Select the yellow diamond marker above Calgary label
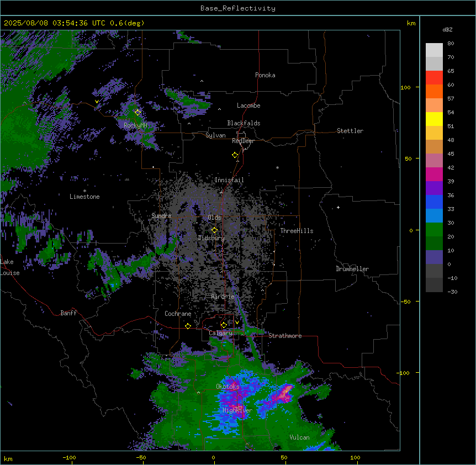 coord(224,325)
